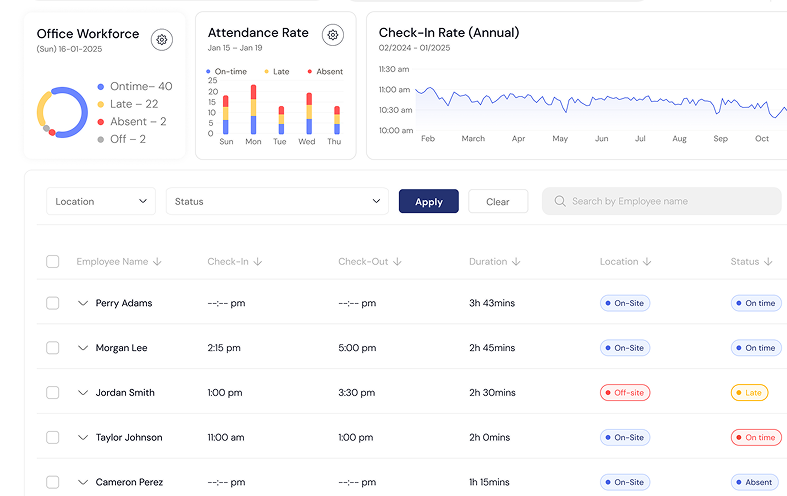Check the Cameron Perez row checkbox
The width and height of the screenshot is (787, 496).
tap(53, 482)
